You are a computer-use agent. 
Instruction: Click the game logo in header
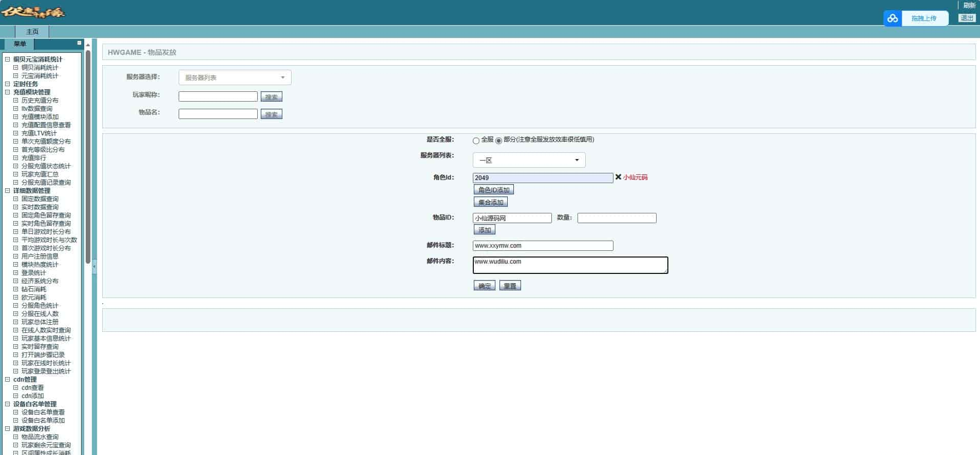(33, 12)
